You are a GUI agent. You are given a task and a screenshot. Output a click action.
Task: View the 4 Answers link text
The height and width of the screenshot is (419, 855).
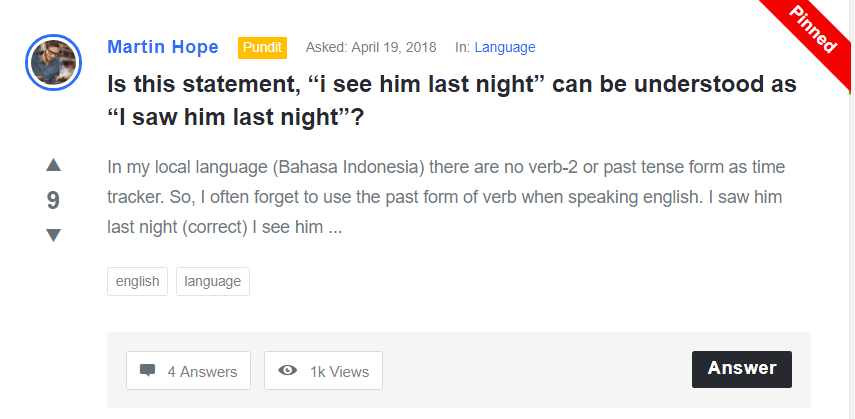point(202,371)
